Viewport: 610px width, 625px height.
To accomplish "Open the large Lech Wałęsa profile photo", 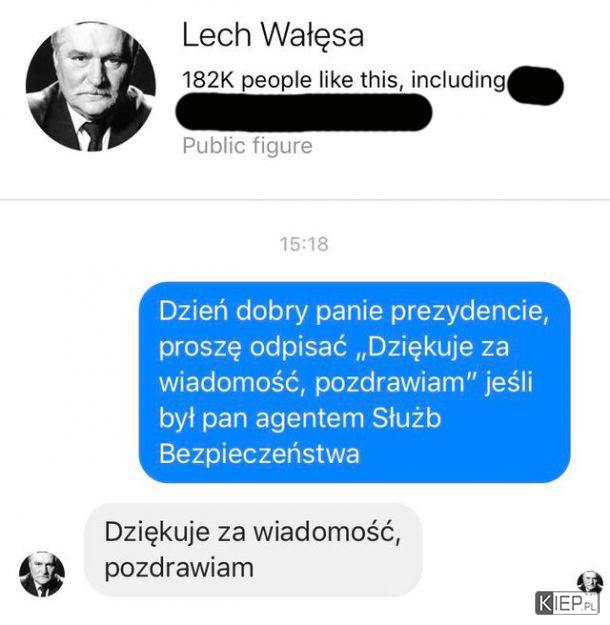I will point(91,86).
